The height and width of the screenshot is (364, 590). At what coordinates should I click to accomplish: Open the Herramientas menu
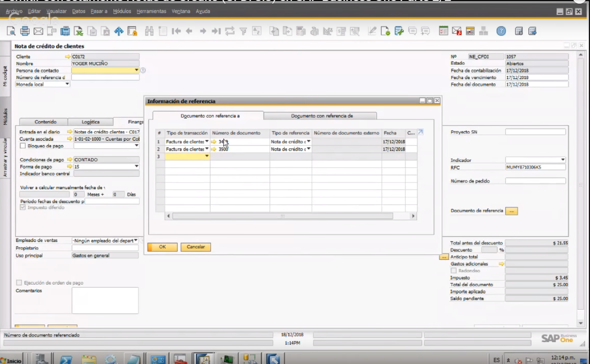151,11
